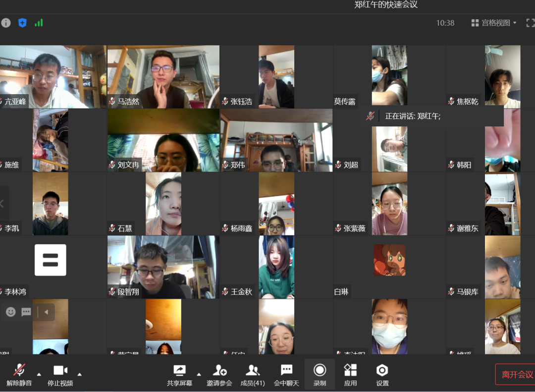Toggle meeting recording with 录制
The image size is (535, 392).
[320, 375]
